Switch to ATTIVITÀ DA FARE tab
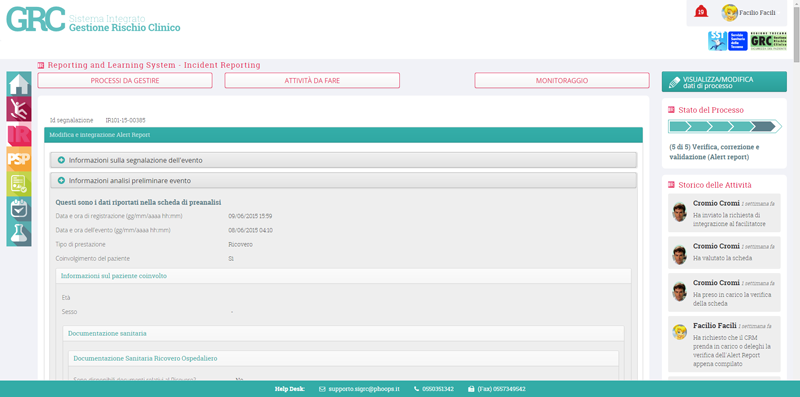This screenshot has height=397, width=800. 312,81
